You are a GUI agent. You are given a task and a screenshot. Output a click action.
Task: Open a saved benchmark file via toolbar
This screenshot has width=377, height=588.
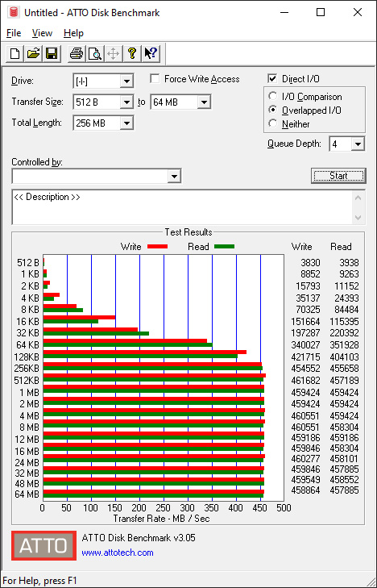coord(33,53)
